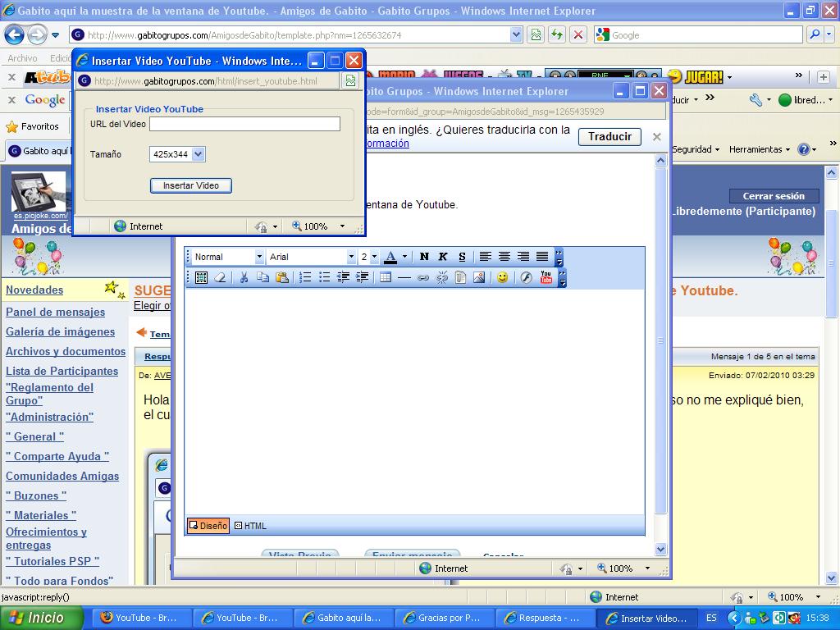Click the insert hyperlink chain icon
The image size is (840, 630).
coord(423,278)
